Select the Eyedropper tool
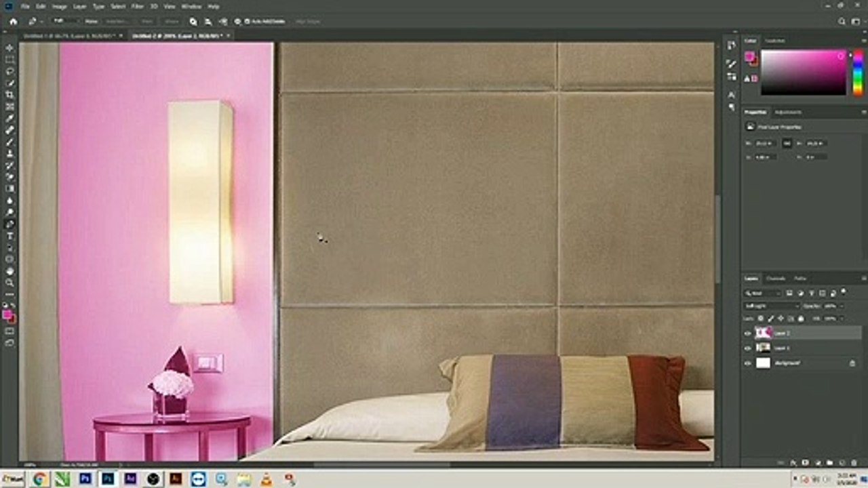 (9, 118)
